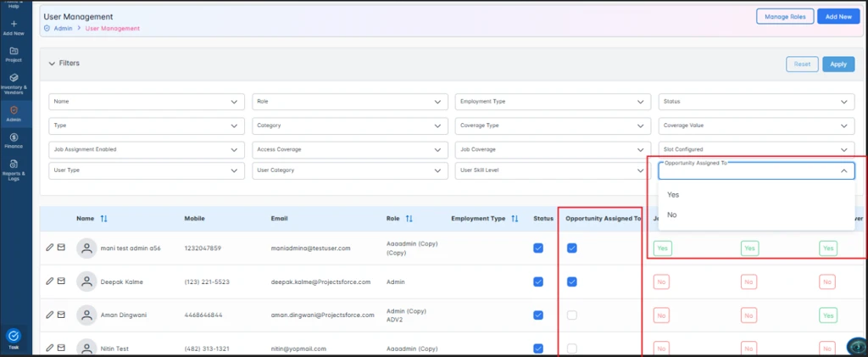Click the Apply filters button
The height and width of the screenshot is (357, 868).
837,64
